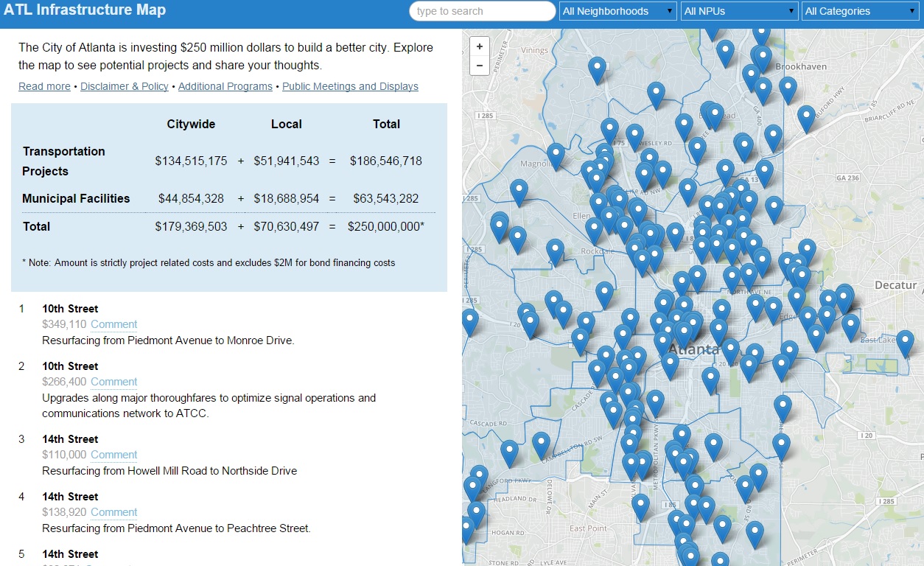Zoom out on the map
The image size is (924, 566).
click(x=480, y=66)
